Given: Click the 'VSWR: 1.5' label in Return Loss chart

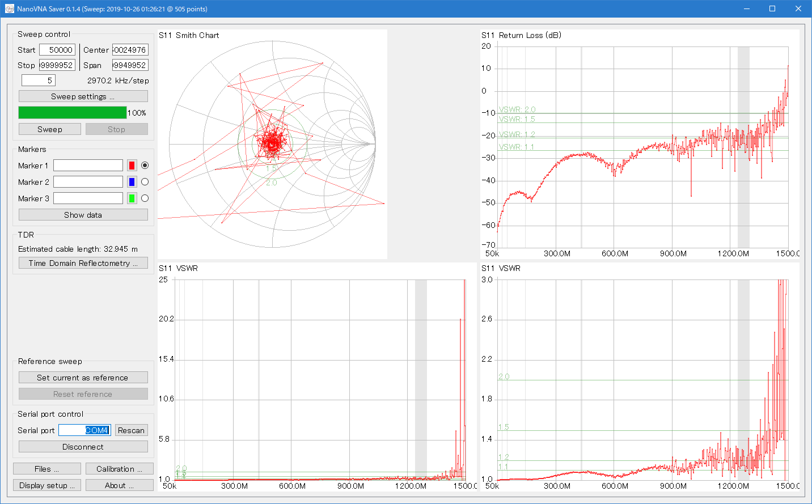Looking at the screenshot, I should pos(517,119).
